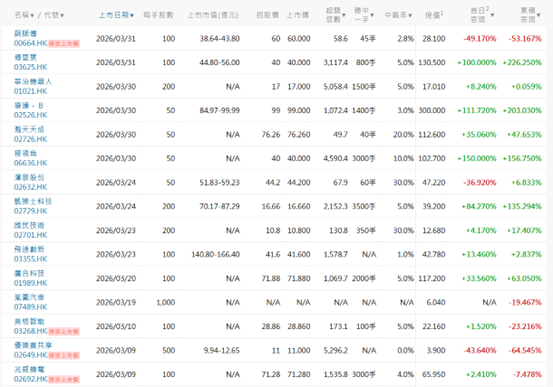Screen dimensions: 553x387
Task: Select lot size cell 1,000
Action: 166,303
